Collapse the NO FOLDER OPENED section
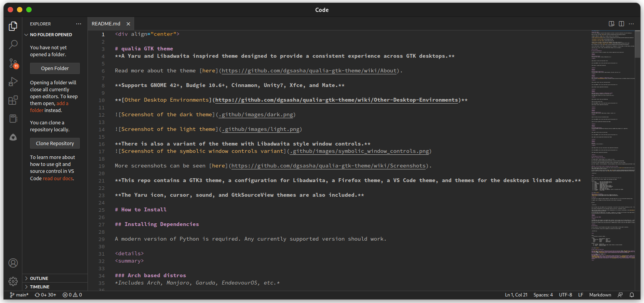 (x=55, y=35)
